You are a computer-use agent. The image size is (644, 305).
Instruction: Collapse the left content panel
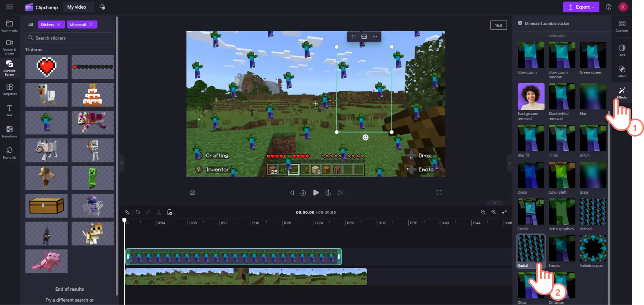[x=121, y=163]
